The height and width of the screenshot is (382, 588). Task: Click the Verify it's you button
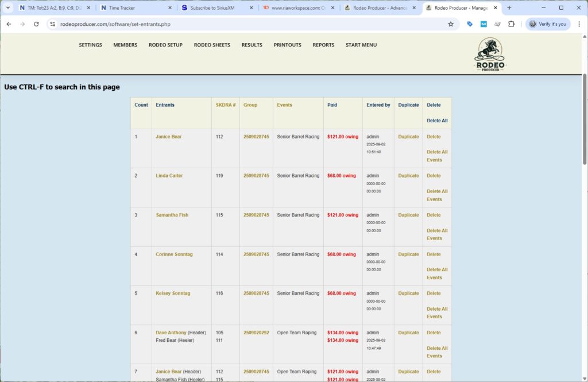pos(549,25)
